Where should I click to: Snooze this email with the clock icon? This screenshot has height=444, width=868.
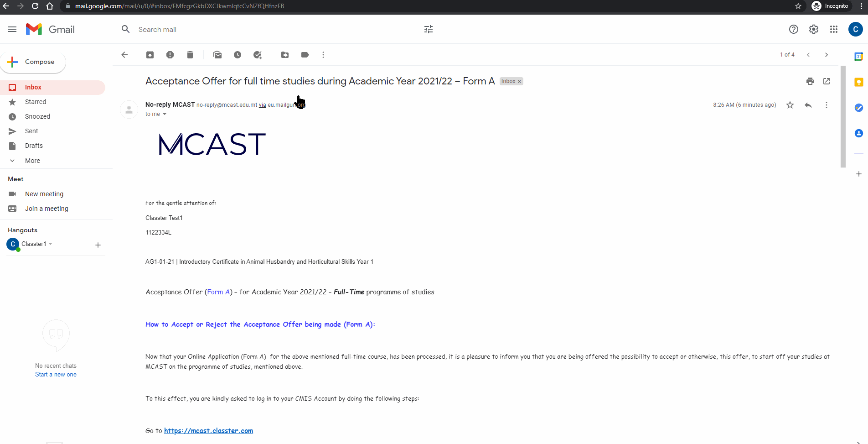tap(238, 55)
